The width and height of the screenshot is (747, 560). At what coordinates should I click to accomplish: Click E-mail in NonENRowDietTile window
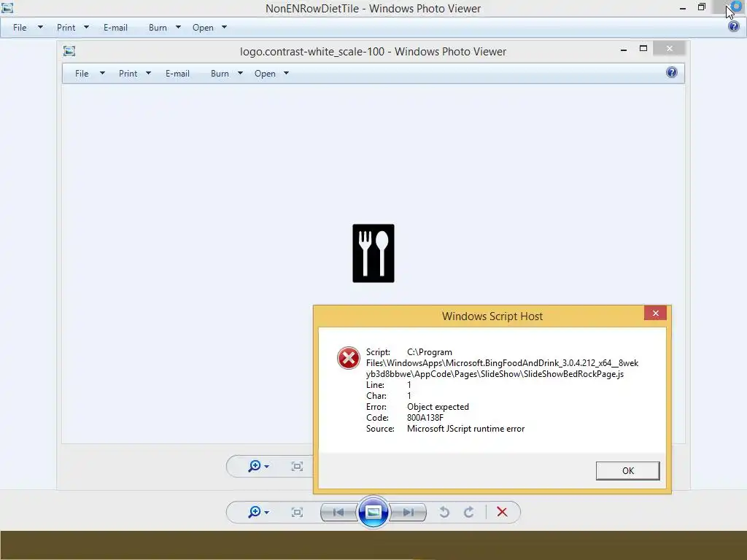click(115, 28)
